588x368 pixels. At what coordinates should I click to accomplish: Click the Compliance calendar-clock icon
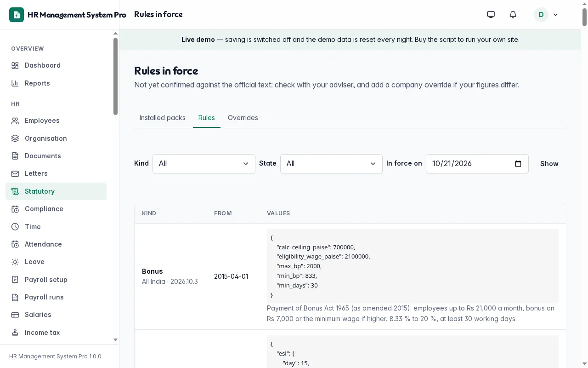click(15, 209)
